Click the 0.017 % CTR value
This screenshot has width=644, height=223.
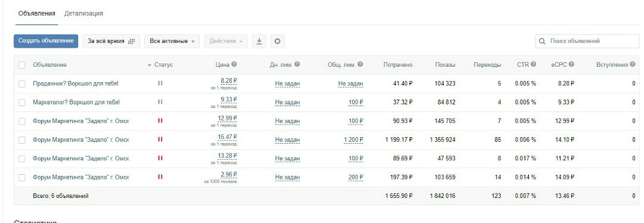tap(525, 159)
